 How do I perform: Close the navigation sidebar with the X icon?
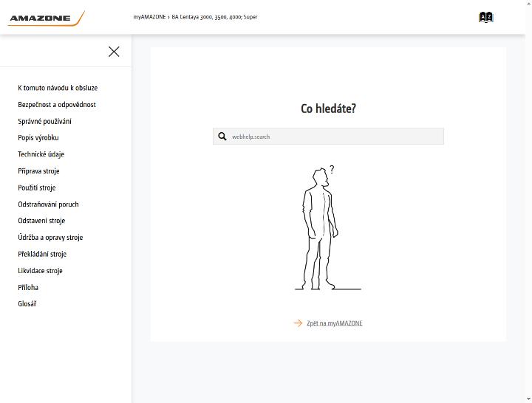[x=114, y=52]
